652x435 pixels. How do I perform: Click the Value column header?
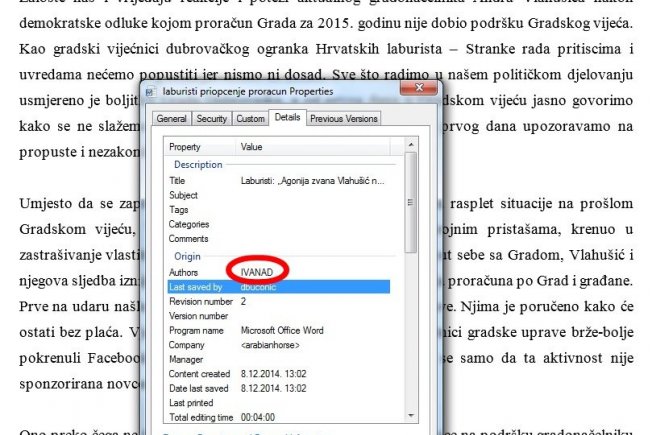253,147
